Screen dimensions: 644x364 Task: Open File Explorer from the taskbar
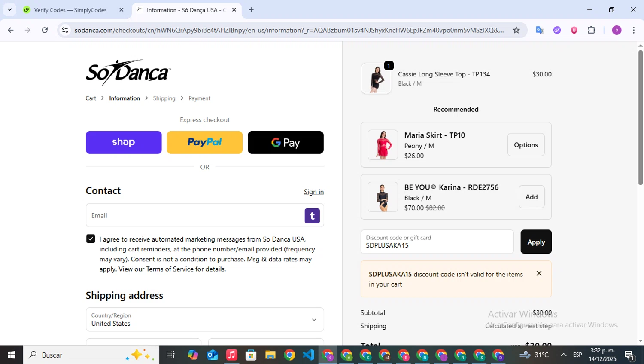click(x=270, y=355)
